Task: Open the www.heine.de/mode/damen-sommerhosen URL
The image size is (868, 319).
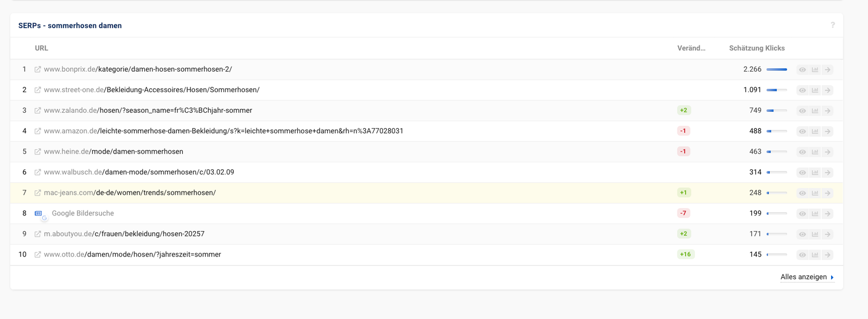Action: 113,152
